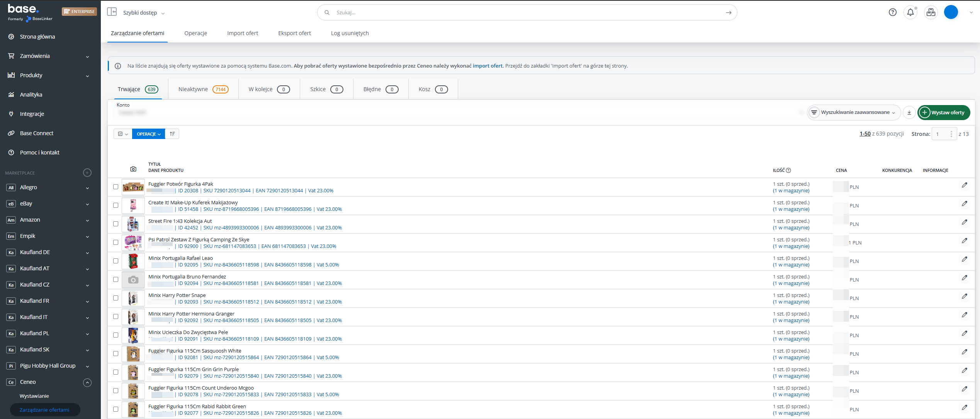The image size is (980, 419).
Task: Click the sort order icon beside Operacje
Action: click(172, 134)
